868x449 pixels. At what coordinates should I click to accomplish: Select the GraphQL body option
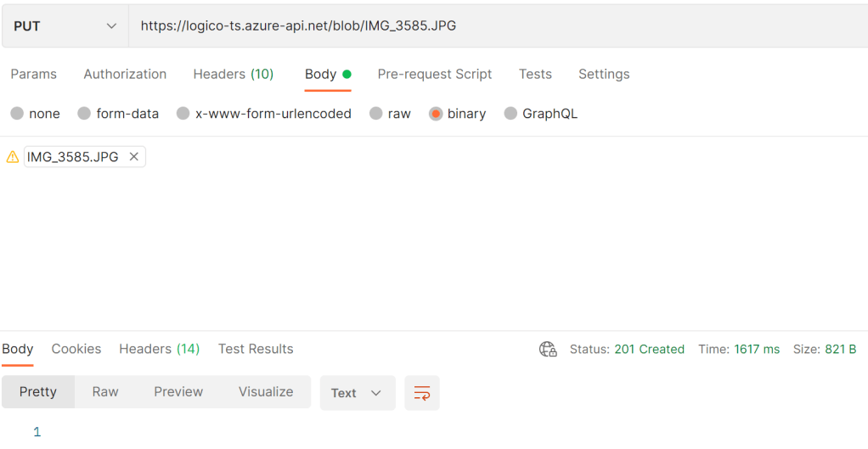coord(510,114)
